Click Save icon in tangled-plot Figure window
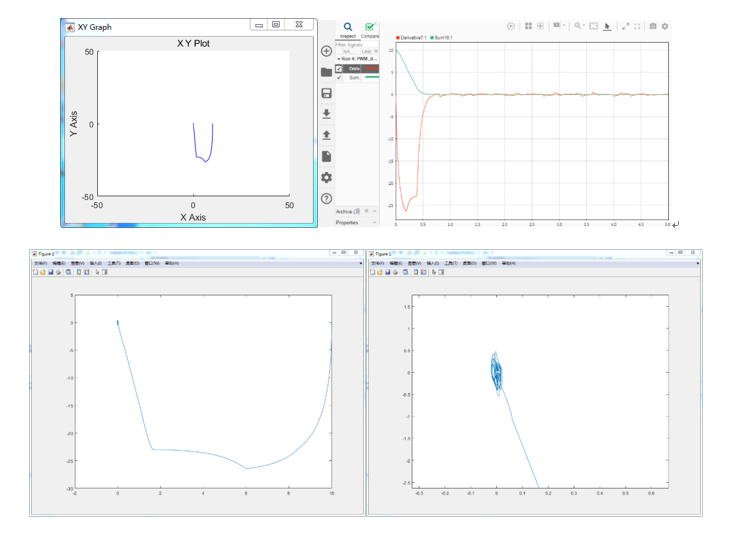Image resolution: width=735 pixels, height=535 pixels. point(388,272)
